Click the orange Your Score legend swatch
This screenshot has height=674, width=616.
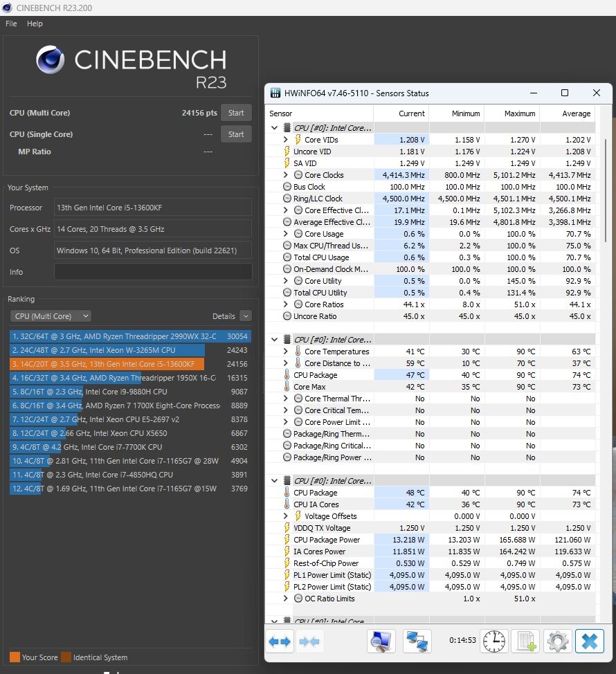[15, 657]
